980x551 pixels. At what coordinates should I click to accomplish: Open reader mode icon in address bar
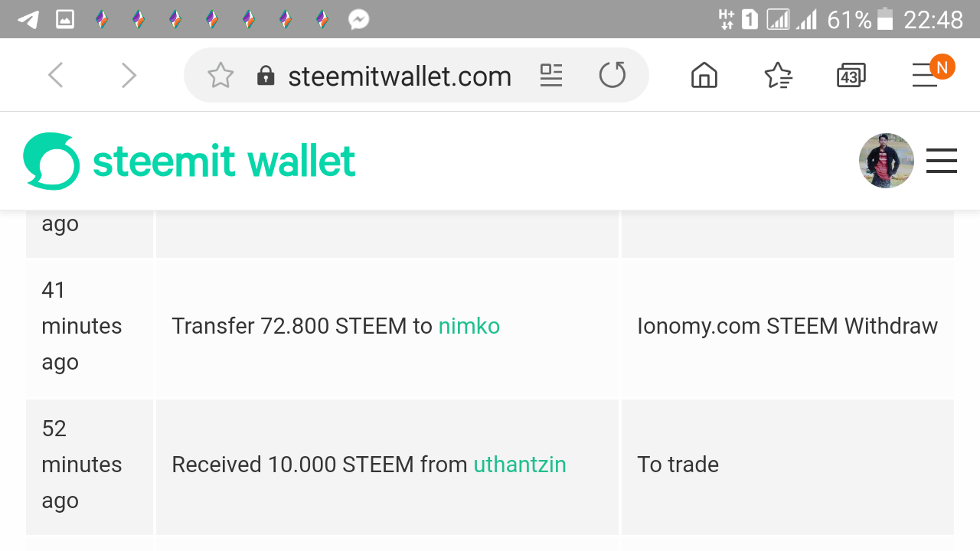click(x=551, y=75)
